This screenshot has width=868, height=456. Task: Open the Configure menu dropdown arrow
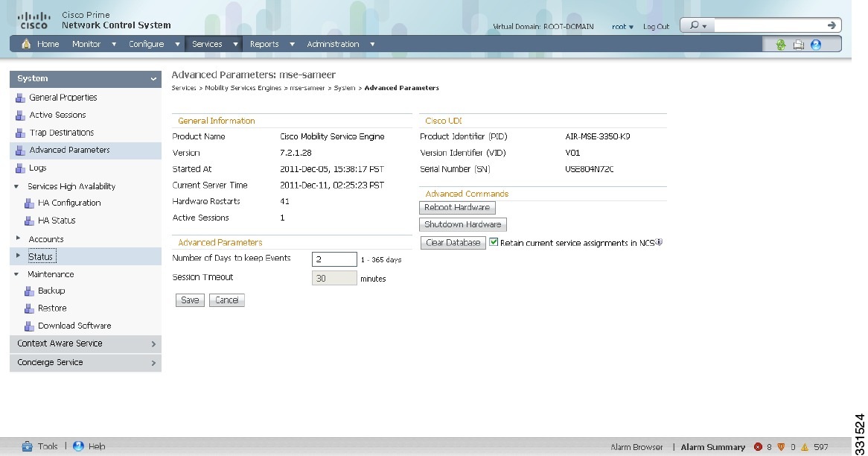[177, 44]
